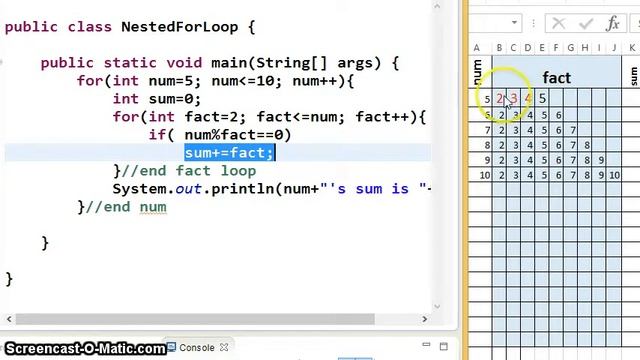Select Excel column E header
Image resolution: width=640 pixels, height=360 pixels.
click(542, 48)
